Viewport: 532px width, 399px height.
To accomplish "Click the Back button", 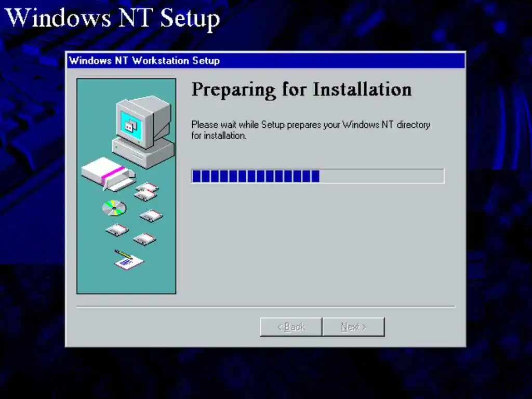I will click(x=291, y=327).
